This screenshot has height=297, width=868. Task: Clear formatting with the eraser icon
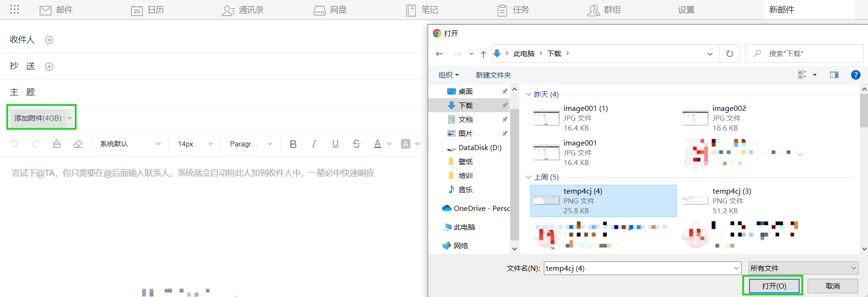pyautogui.click(x=78, y=144)
